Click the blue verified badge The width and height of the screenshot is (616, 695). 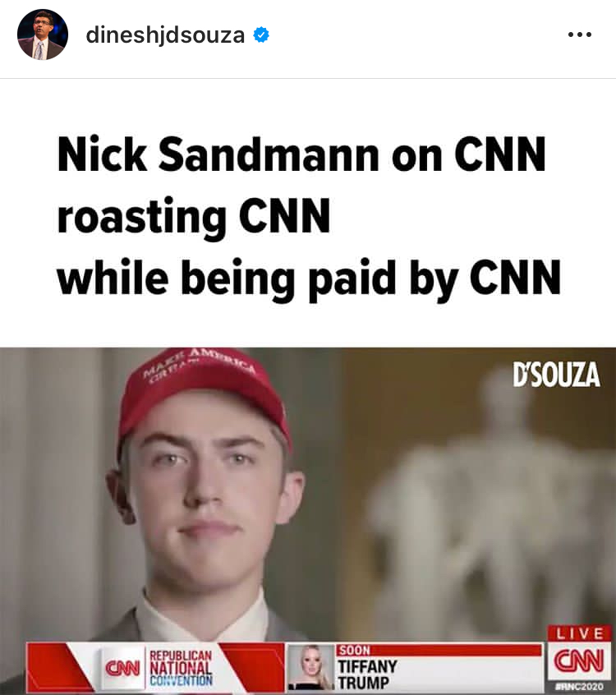[x=261, y=35]
